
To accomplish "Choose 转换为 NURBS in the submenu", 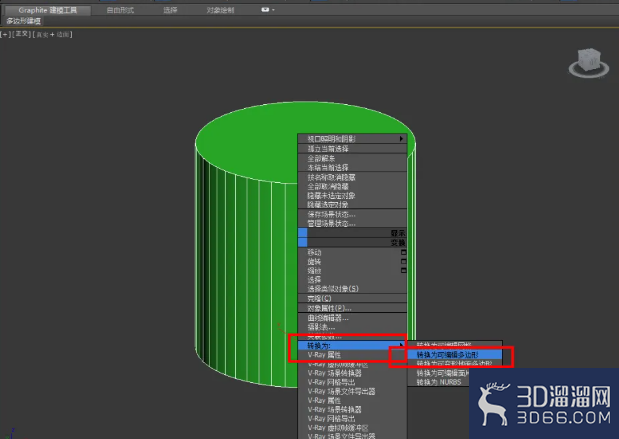I will tap(439, 382).
